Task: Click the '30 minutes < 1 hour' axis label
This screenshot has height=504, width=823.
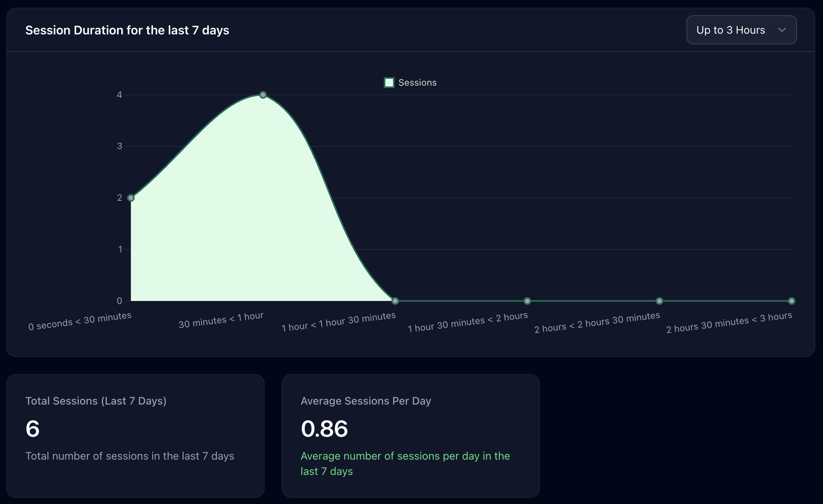Action: click(x=221, y=320)
